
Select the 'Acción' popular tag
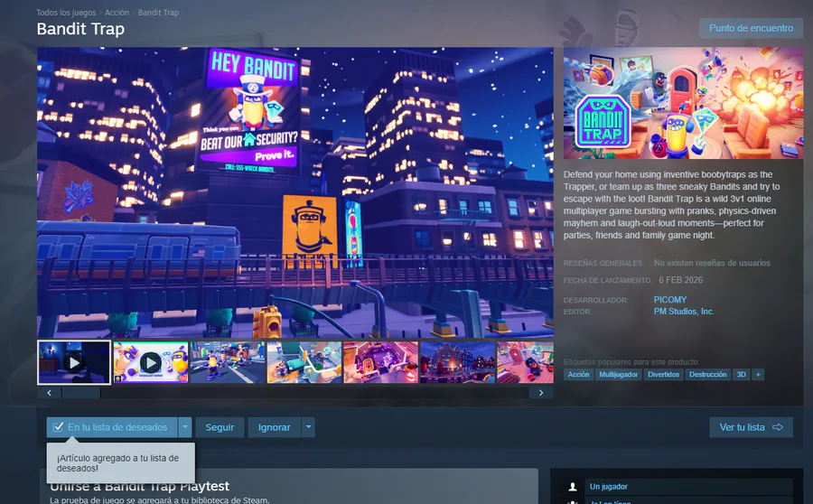point(578,374)
